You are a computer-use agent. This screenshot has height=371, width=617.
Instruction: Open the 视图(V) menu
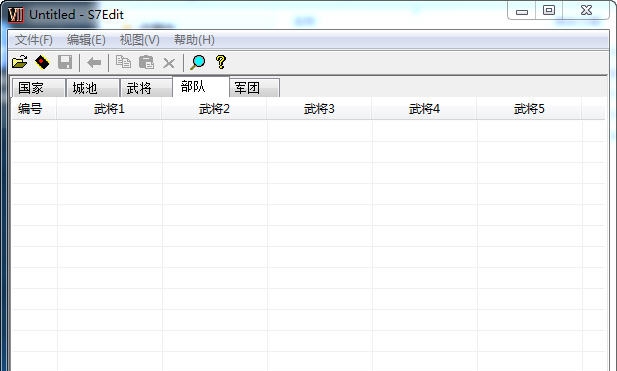(140, 40)
